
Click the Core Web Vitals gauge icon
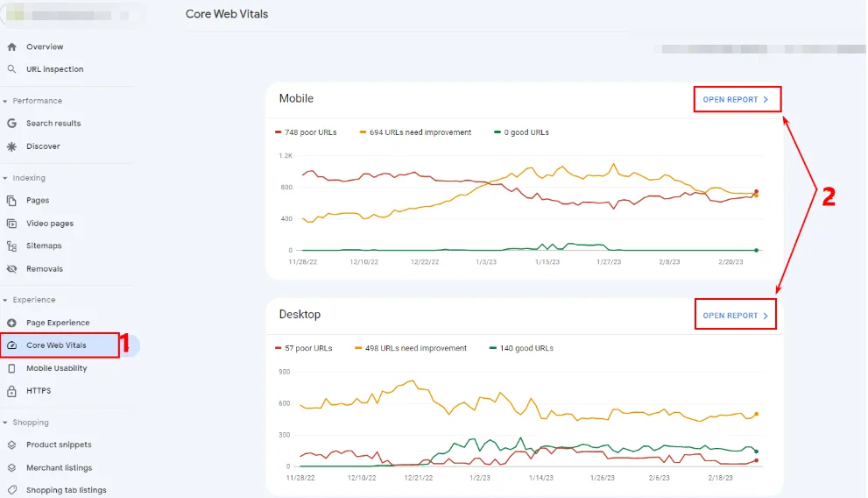click(11, 345)
